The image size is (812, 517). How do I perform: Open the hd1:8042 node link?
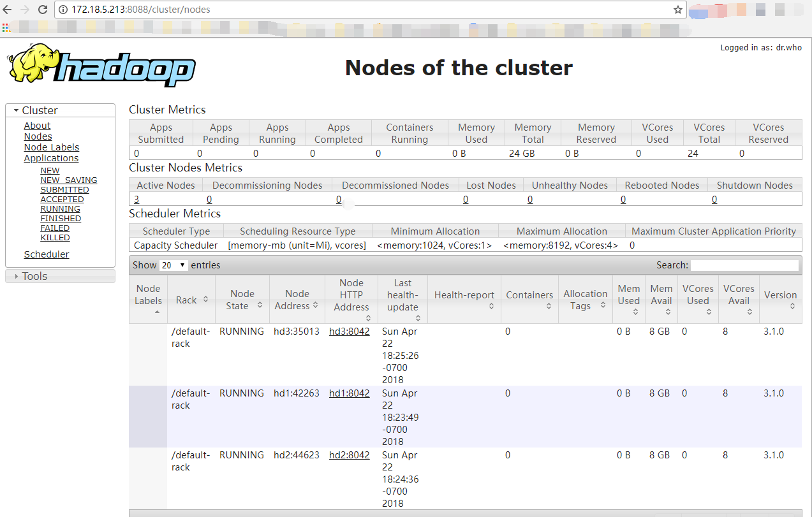[x=349, y=393]
